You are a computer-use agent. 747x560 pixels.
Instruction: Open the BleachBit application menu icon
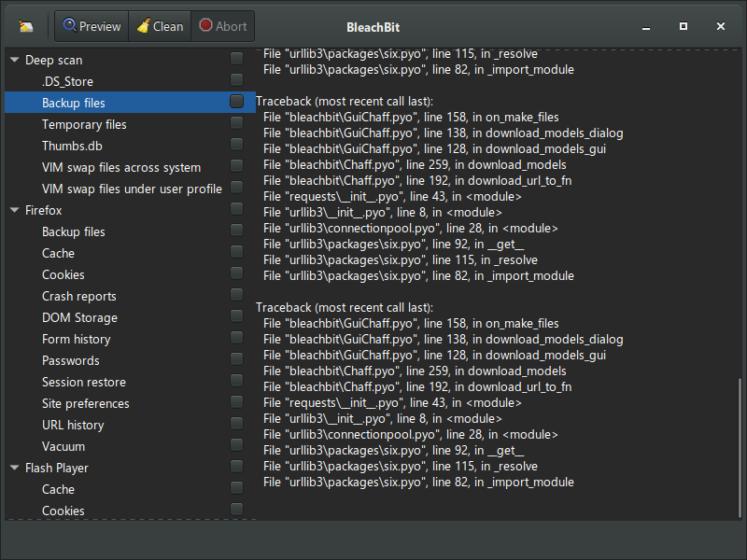coord(26,26)
